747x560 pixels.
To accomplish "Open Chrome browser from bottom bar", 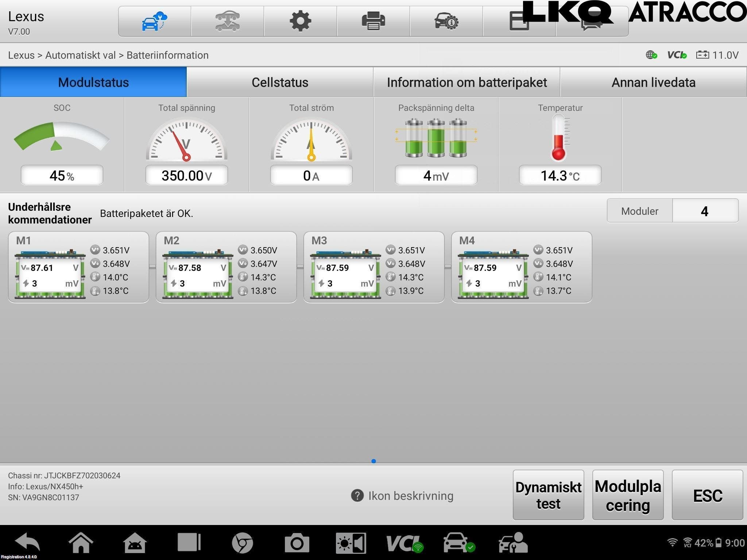I will click(x=242, y=543).
